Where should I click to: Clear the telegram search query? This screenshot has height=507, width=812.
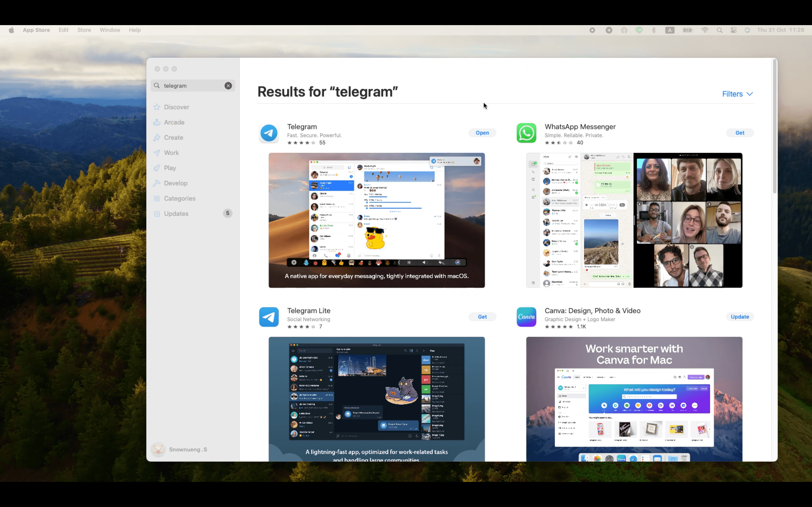pyautogui.click(x=228, y=85)
